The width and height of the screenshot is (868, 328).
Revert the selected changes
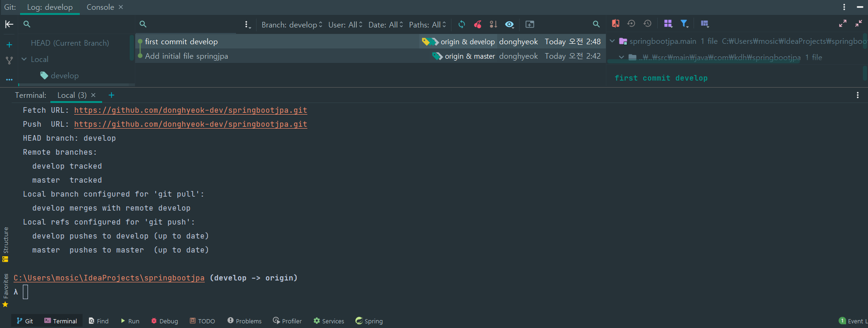click(x=631, y=23)
